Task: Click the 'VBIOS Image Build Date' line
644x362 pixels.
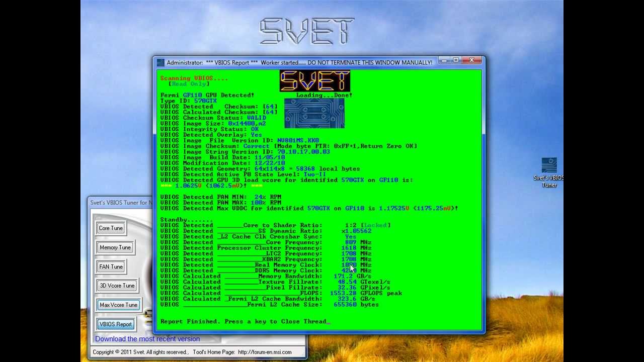Action: tap(223, 157)
